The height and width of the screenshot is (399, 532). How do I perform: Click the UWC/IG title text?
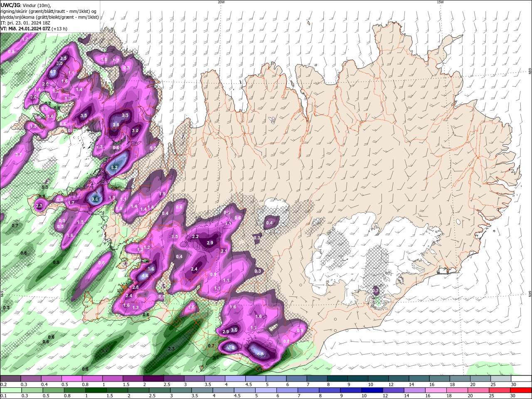pos(10,5)
